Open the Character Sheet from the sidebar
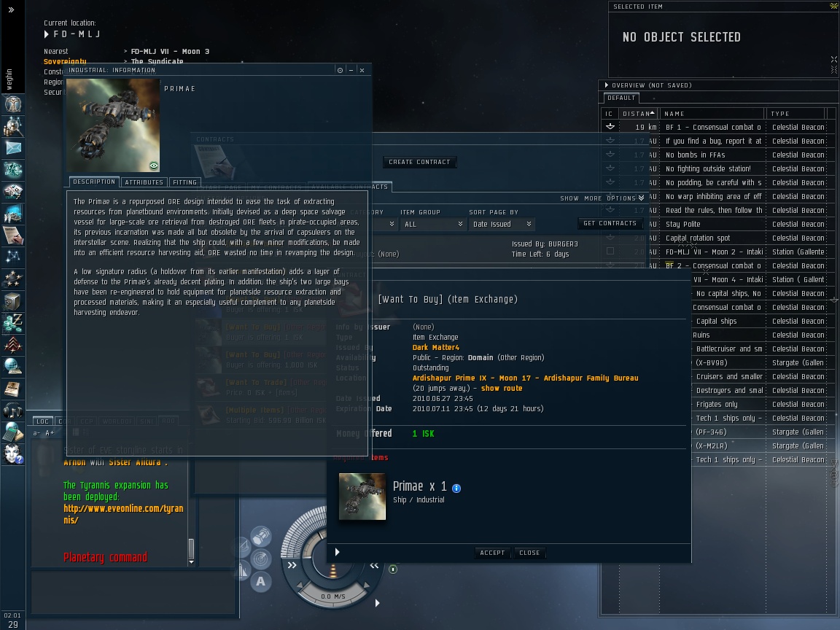Image resolution: width=840 pixels, height=630 pixels. (x=13, y=104)
